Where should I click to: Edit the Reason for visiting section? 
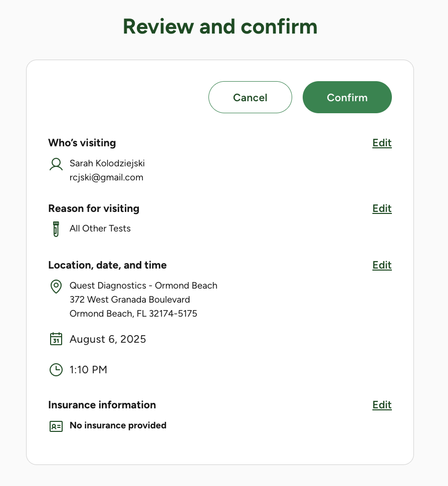coord(381,208)
